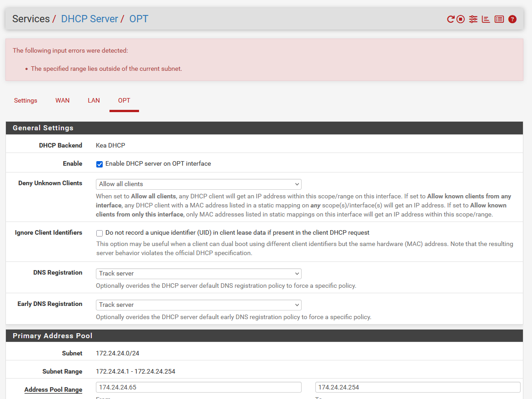Select the OPT tab
The width and height of the screenshot is (532, 399).
click(124, 100)
